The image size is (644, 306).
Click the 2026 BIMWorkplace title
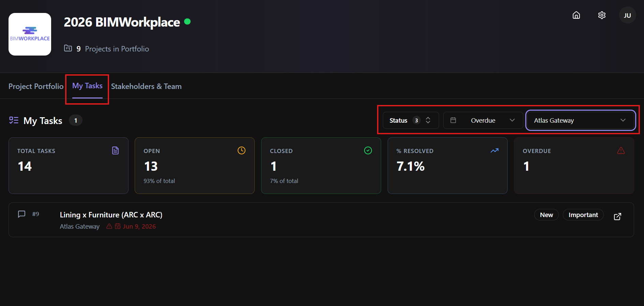[x=122, y=22]
